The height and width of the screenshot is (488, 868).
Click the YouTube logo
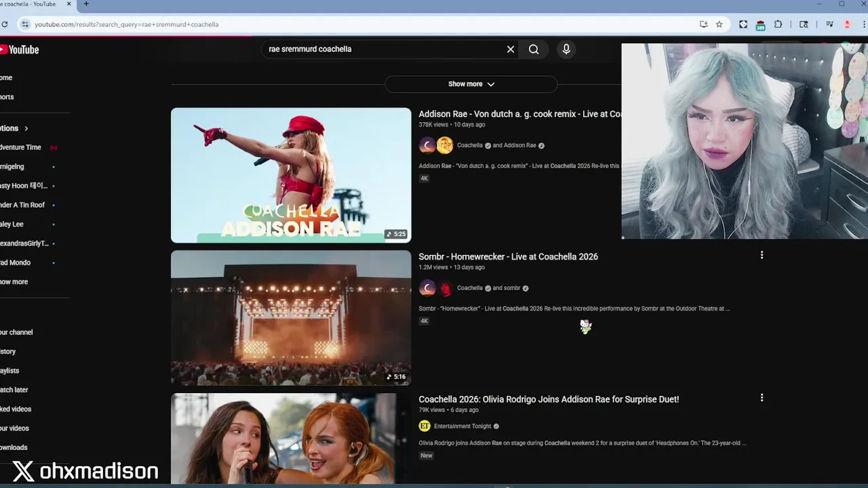[20, 49]
